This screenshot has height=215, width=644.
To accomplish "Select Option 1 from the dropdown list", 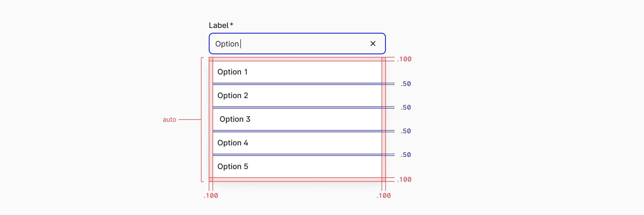I will 233,72.
